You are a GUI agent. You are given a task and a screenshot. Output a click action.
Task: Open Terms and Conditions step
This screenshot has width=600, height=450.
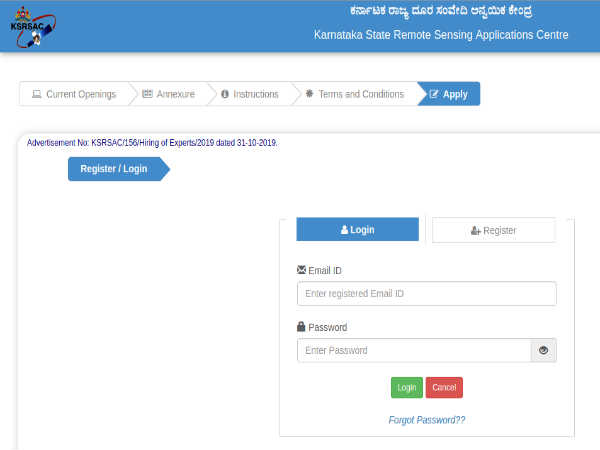360,95
